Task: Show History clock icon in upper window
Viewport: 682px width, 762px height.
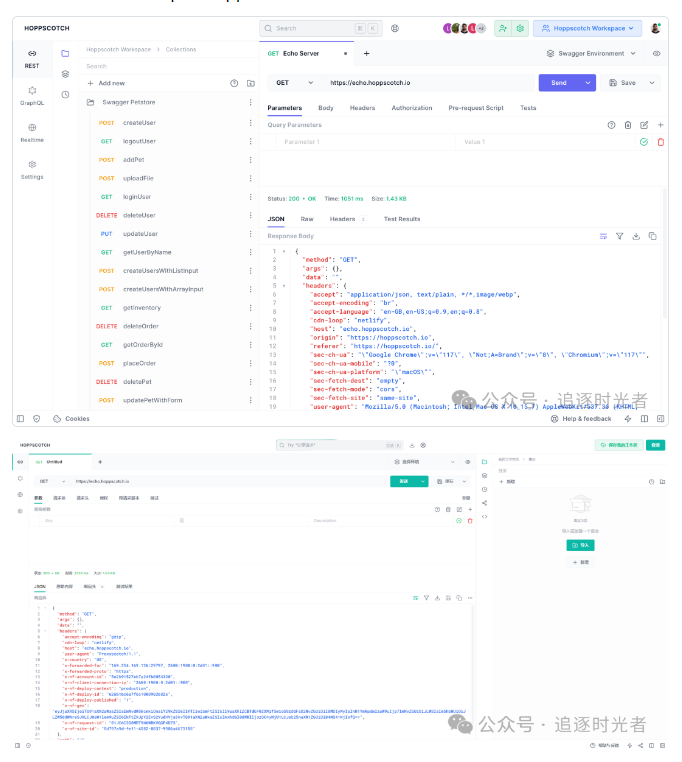Action: (x=65, y=94)
